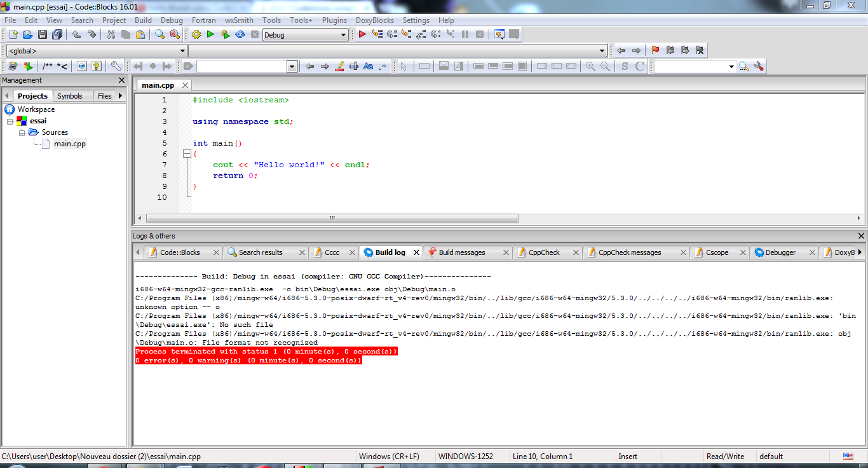This screenshot has height=468, width=868.
Task: Toggle selected-text-only search icon
Action: (x=354, y=66)
